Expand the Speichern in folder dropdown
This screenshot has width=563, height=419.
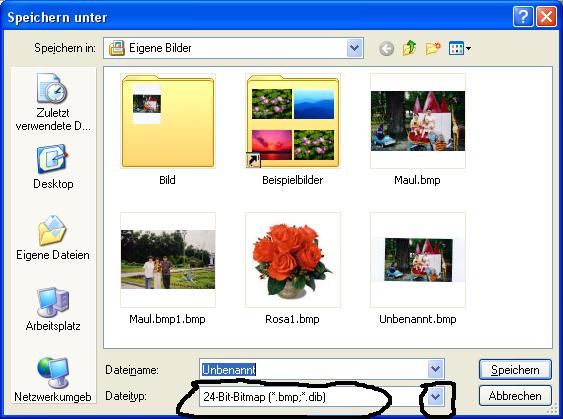[354, 48]
